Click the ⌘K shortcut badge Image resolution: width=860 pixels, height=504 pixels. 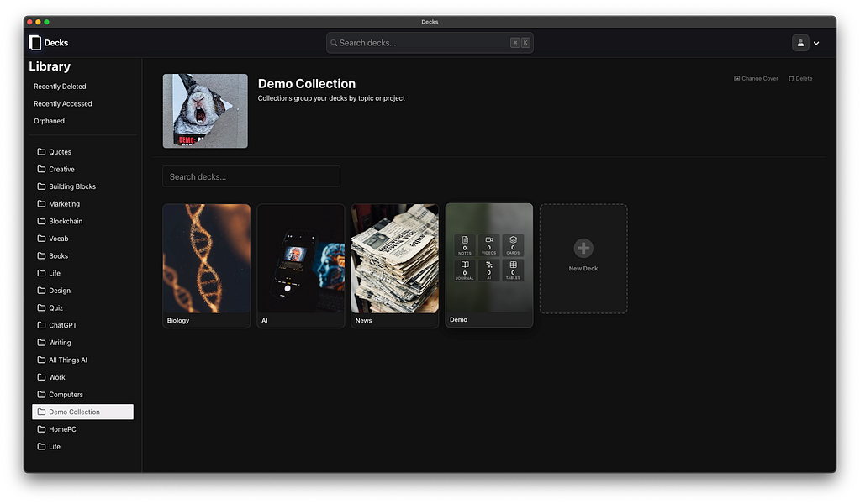pyautogui.click(x=520, y=43)
